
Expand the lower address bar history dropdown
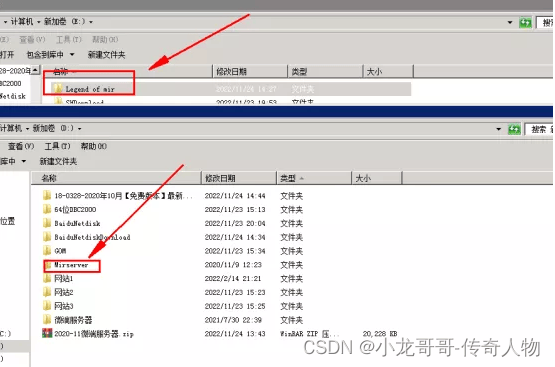[x=499, y=129]
